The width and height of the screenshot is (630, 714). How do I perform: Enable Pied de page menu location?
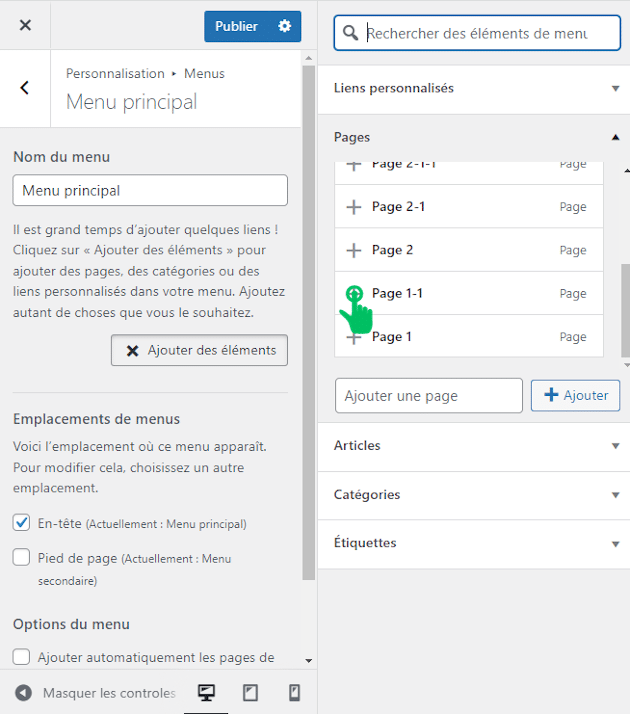click(21, 558)
